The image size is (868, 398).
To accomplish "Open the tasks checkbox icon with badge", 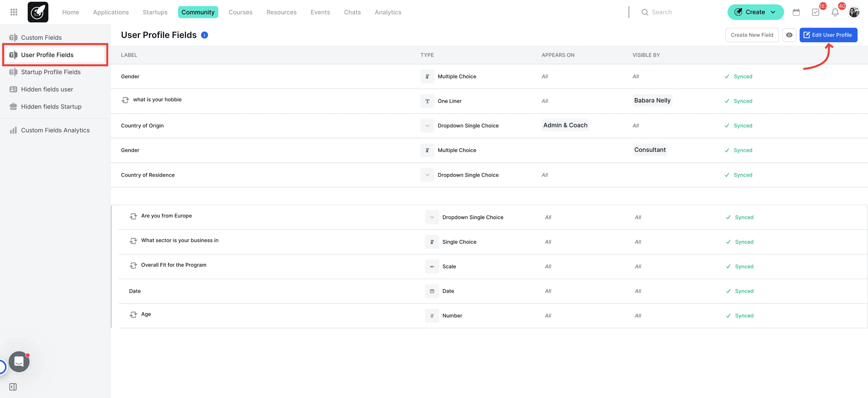I will [816, 12].
